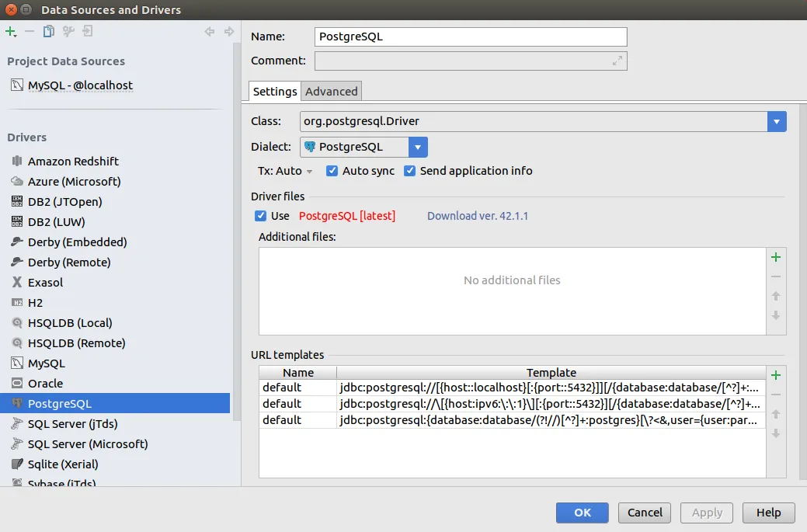
Task: Click the Amazon Redshift driver icon
Action: [x=17, y=161]
